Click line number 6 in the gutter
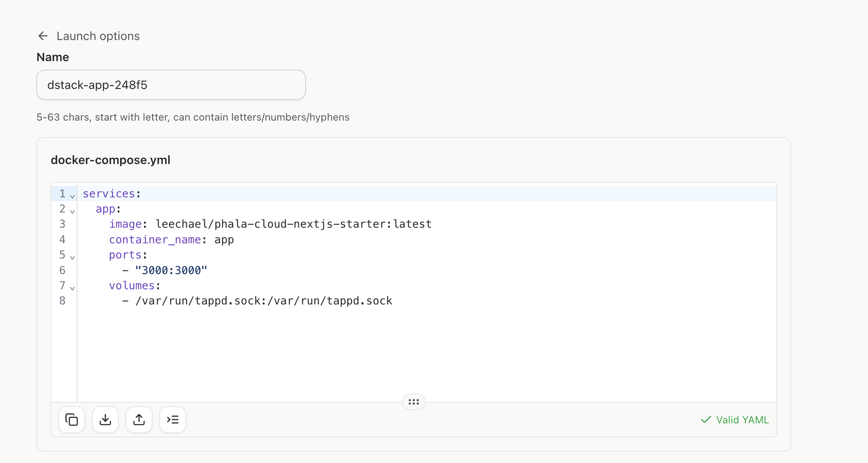The width and height of the screenshot is (868, 463). click(x=63, y=270)
